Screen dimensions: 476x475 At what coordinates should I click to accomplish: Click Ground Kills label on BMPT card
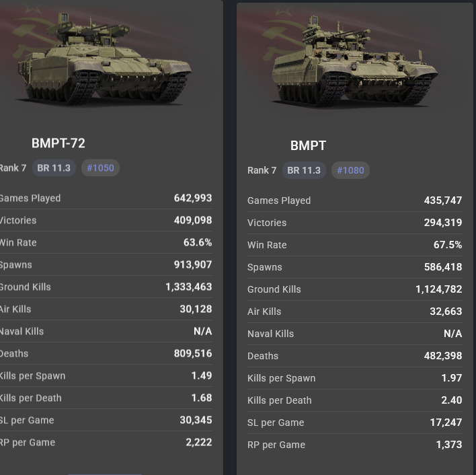274,289
